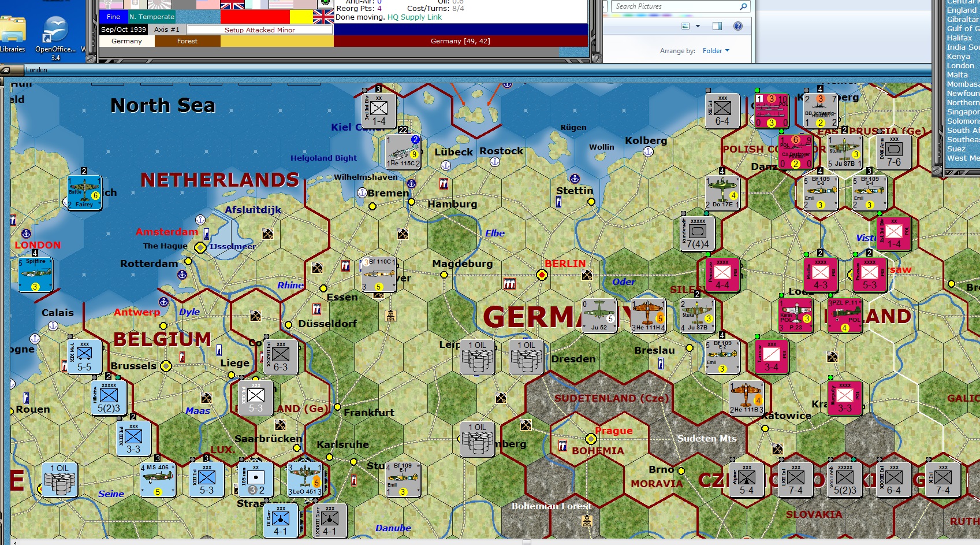Screen dimensions: 980x545
Task: Select the Alpine 5-4 corps counter
Action: coord(747,480)
